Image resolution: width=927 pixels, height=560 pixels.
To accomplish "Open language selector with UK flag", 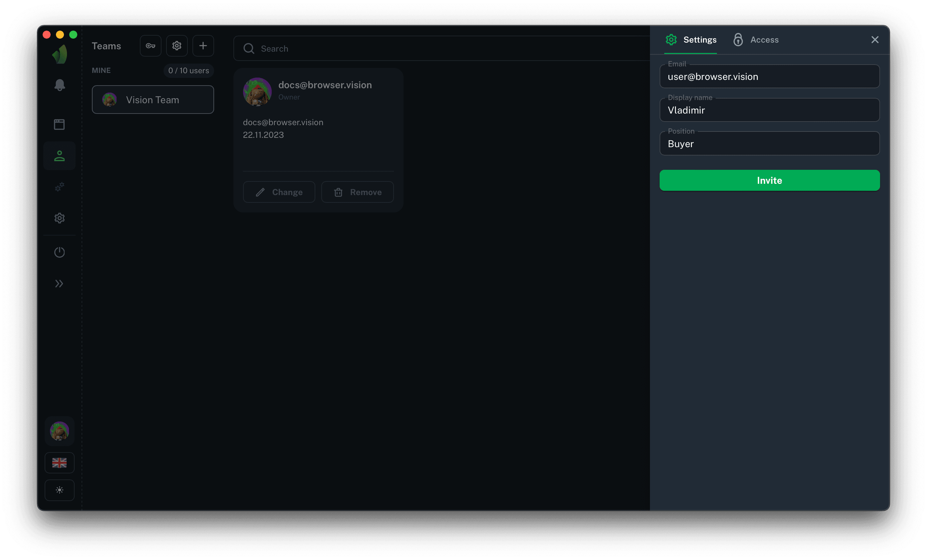I will pyautogui.click(x=60, y=462).
